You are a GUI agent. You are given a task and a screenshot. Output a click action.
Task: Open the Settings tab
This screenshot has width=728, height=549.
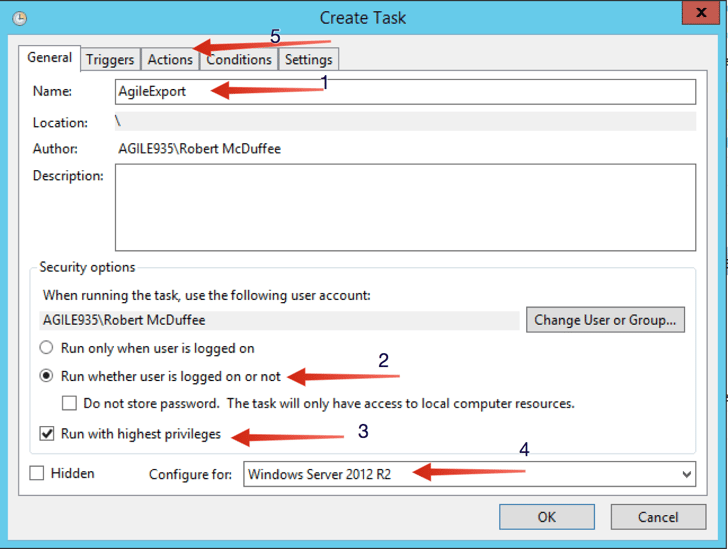coord(308,60)
